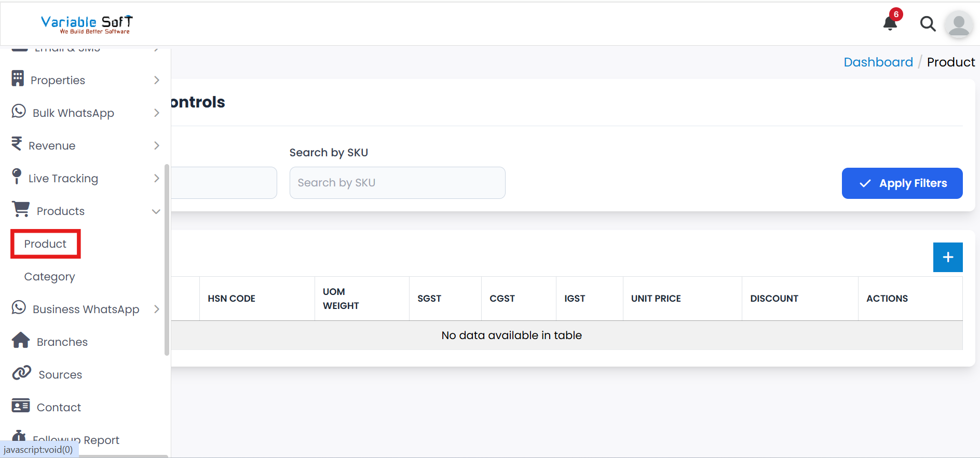Click the Products shopping cart icon
The width and height of the screenshot is (980, 458).
(x=21, y=210)
